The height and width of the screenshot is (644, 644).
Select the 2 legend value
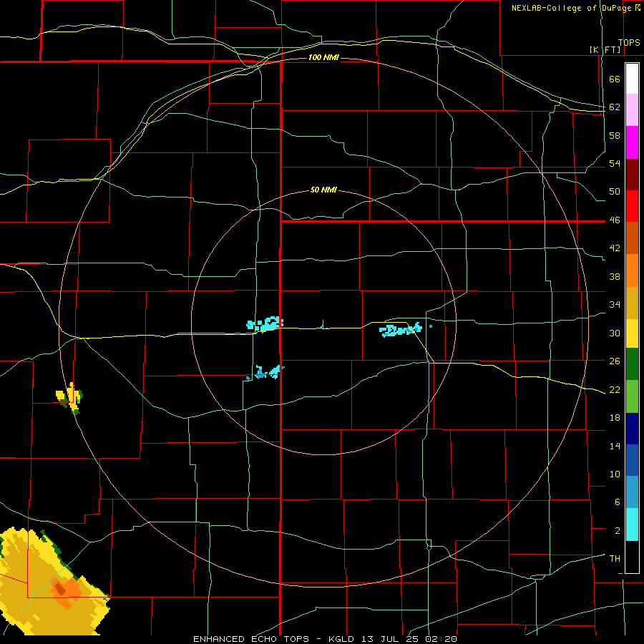(x=617, y=530)
